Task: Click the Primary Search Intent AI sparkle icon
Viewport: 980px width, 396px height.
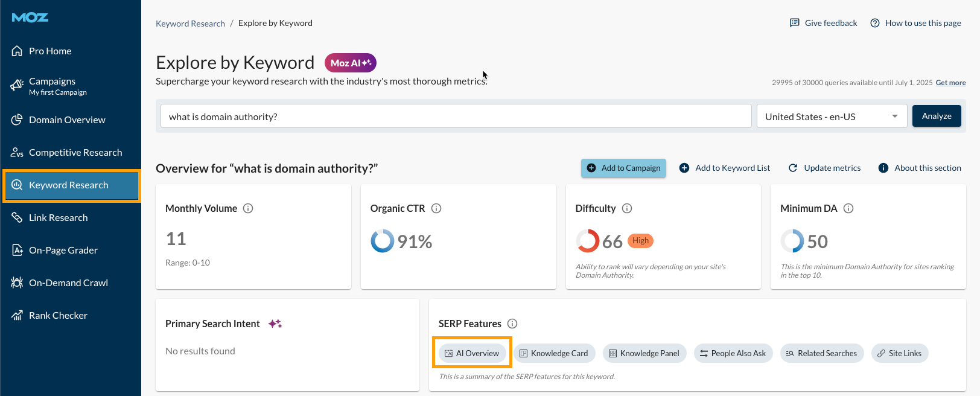Action: (275, 324)
